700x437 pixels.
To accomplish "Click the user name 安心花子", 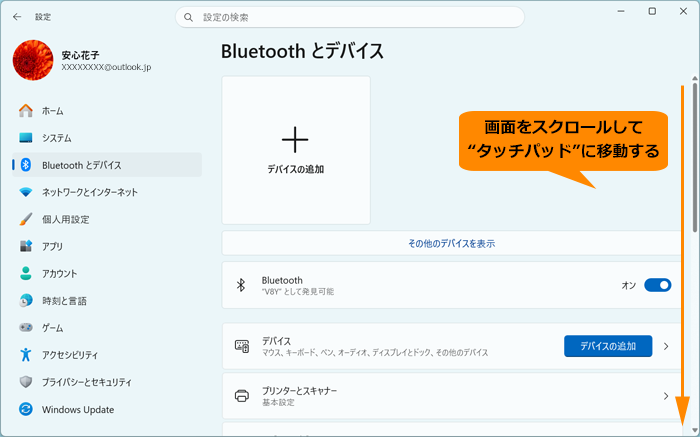I will pos(80,55).
